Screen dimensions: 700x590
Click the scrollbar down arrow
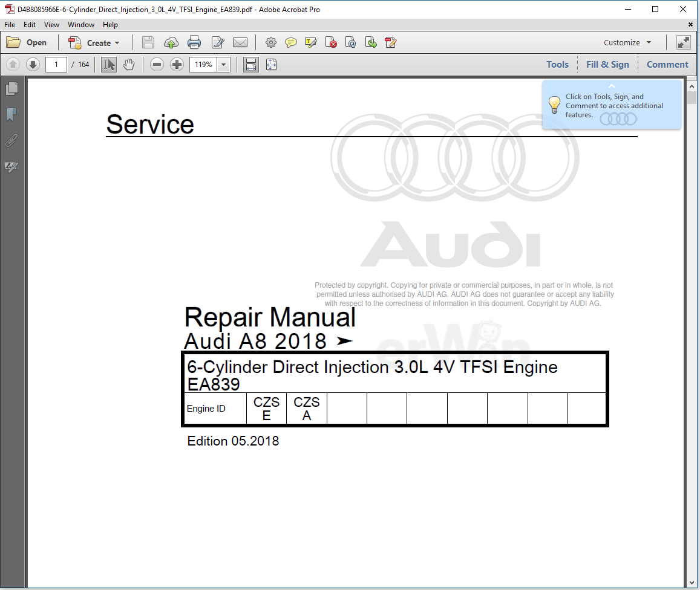click(692, 583)
